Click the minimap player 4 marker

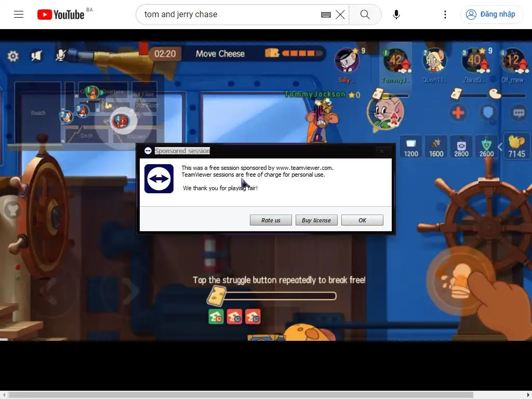point(120,121)
